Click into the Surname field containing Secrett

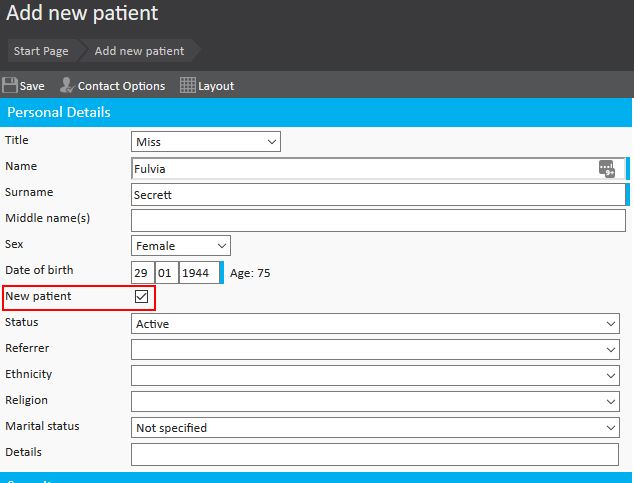pos(377,195)
